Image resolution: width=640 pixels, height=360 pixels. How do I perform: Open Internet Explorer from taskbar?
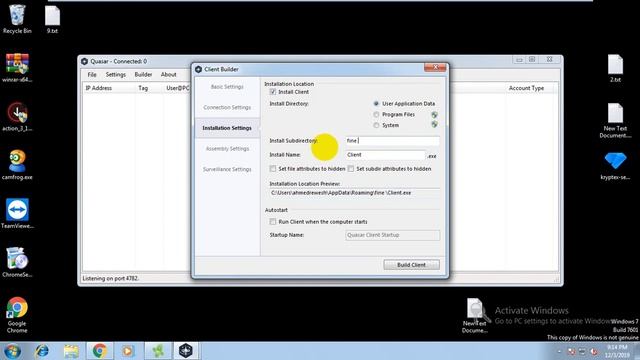click(x=42, y=351)
